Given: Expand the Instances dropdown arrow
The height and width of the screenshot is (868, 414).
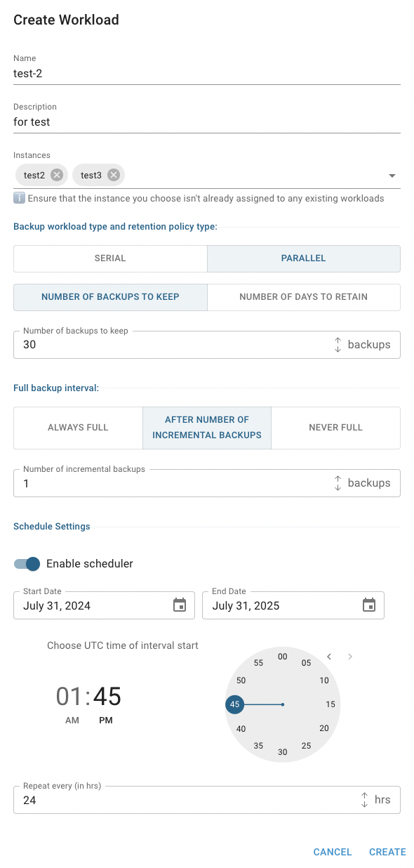Looking at the screenshot, I should point(392,176).
